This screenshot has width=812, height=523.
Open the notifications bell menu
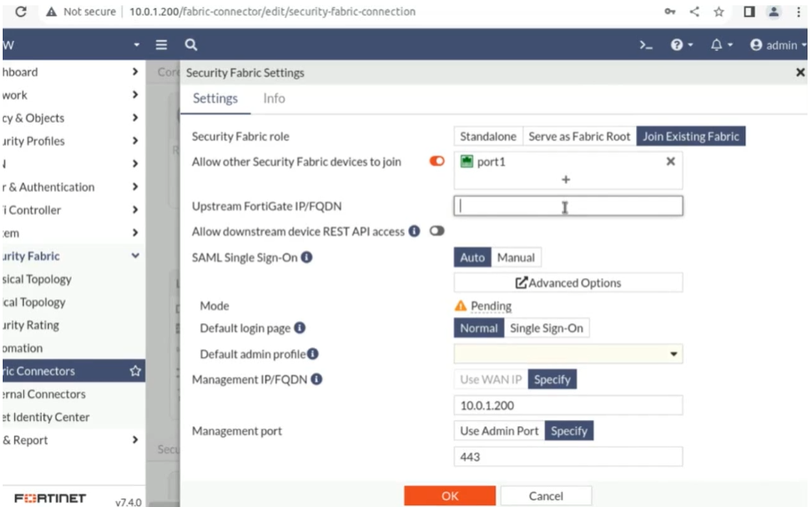point(721,45)
